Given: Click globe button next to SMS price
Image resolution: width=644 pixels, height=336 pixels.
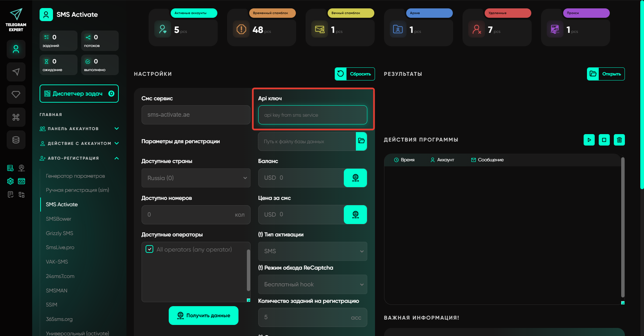Looking at the screenshot, I should pos(355,215).
